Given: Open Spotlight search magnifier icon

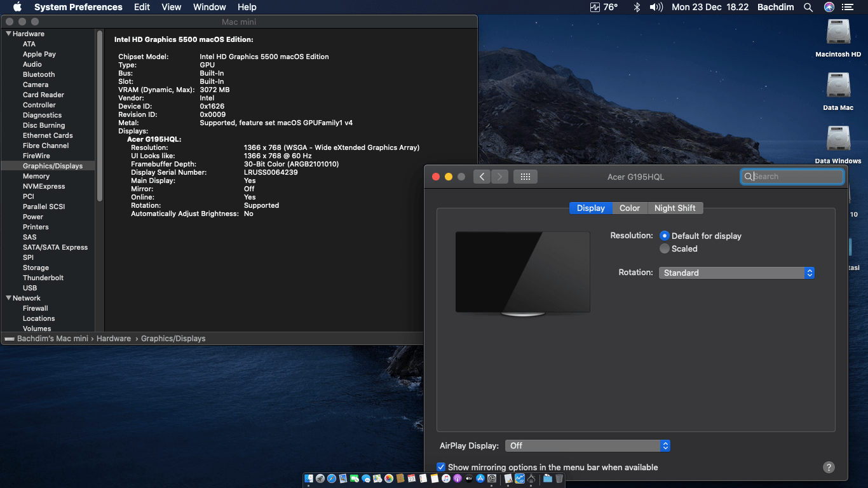Looking at the screenshot, I should tap(808, 7).
